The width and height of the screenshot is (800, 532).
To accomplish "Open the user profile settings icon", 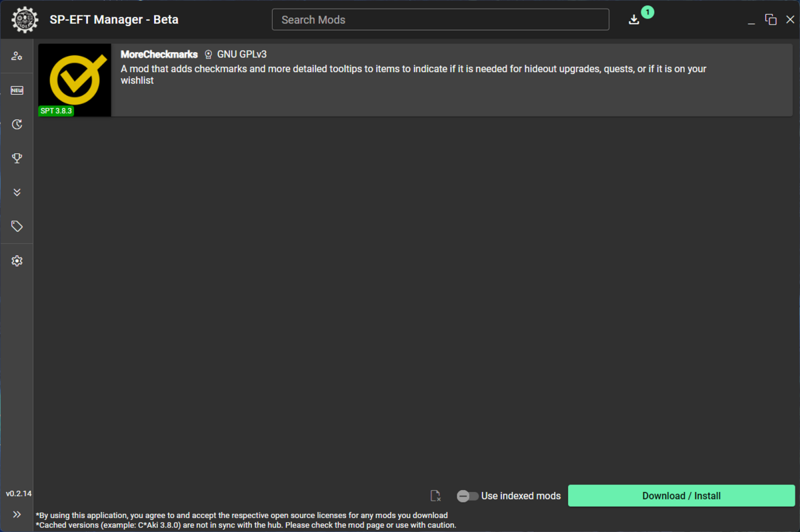I will [17, 56].
